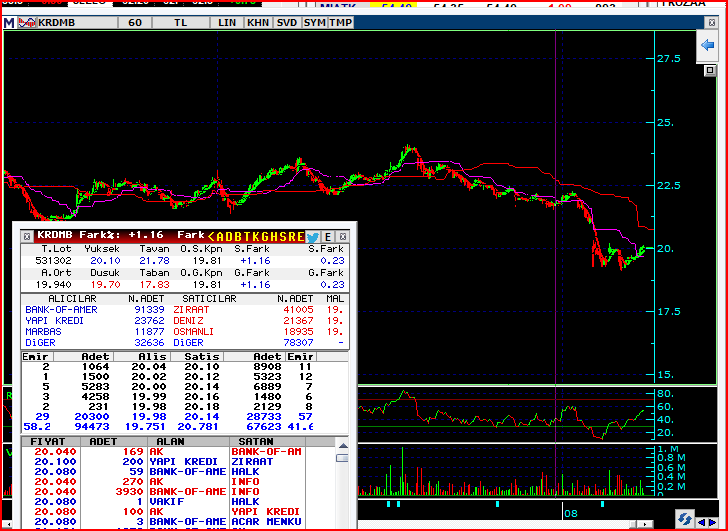
Task: Click the total bid quantity 94473
Action: click(x=92, y=427)
